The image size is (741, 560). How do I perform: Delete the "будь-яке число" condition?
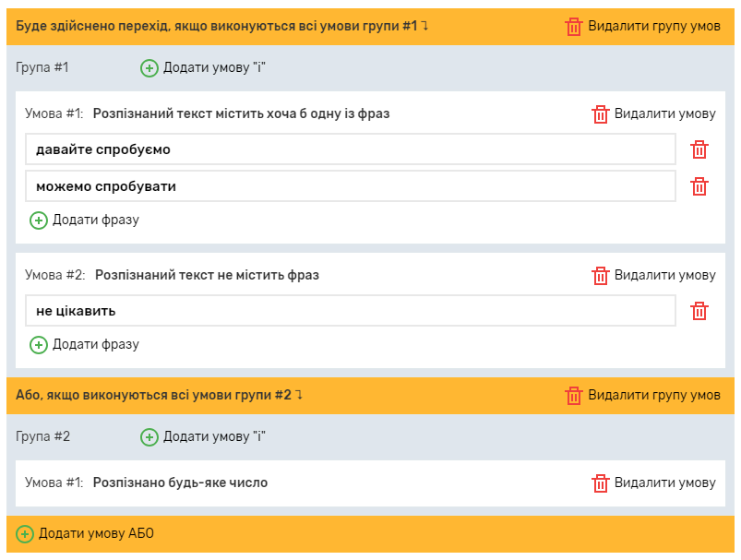[x=601, y=483]
